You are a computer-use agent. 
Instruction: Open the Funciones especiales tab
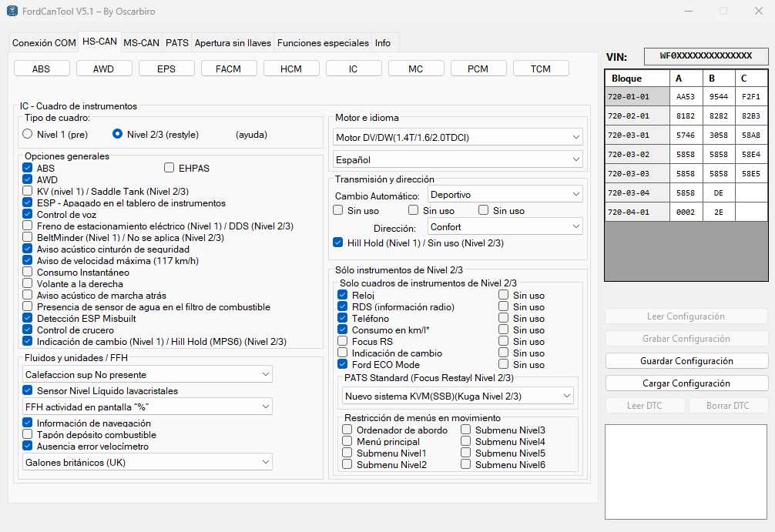323,43
